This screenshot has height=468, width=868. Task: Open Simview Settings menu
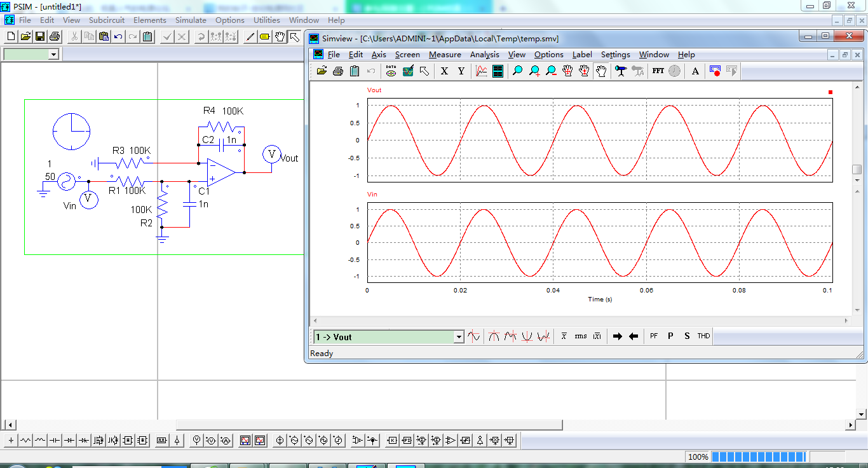click(616, 55)
